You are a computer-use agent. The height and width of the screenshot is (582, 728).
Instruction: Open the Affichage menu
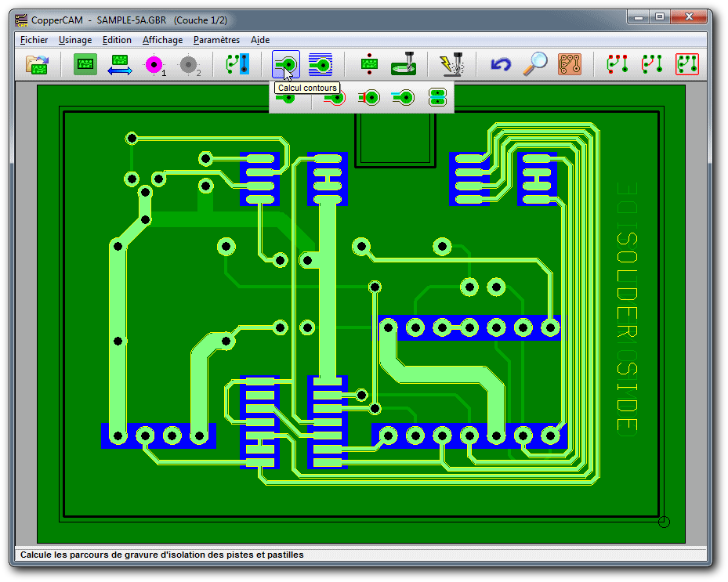(x=162, y=40)
